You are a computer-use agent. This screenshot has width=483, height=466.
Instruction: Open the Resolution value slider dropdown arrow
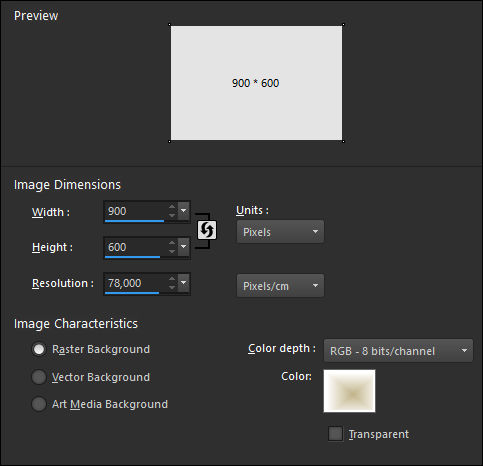(183, 283)
